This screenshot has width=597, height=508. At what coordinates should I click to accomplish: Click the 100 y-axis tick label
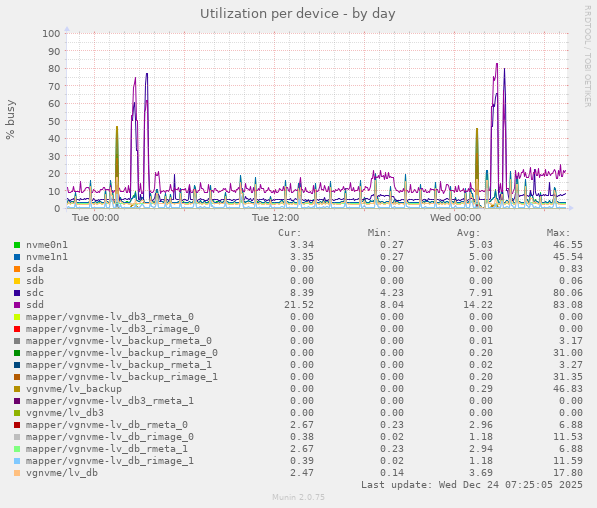click(51, 34)
